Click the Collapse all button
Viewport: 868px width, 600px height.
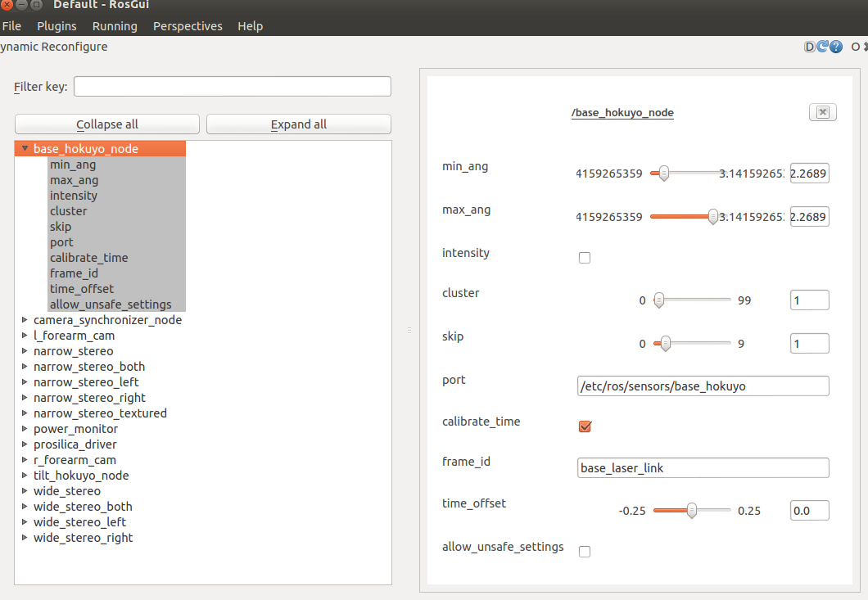(107, 124)
